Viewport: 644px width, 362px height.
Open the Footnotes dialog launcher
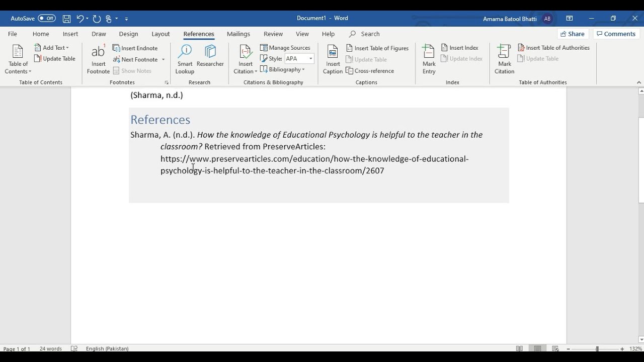(167, 82)
